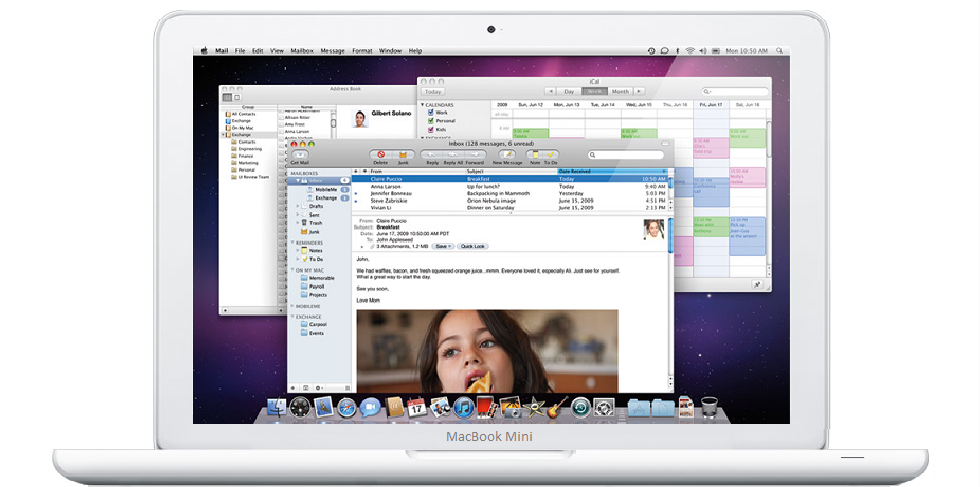Create a Note from Mail toolbar
The height and width of the screenshot is (487, 980).
pyautogui.click(x=535, y=154)
